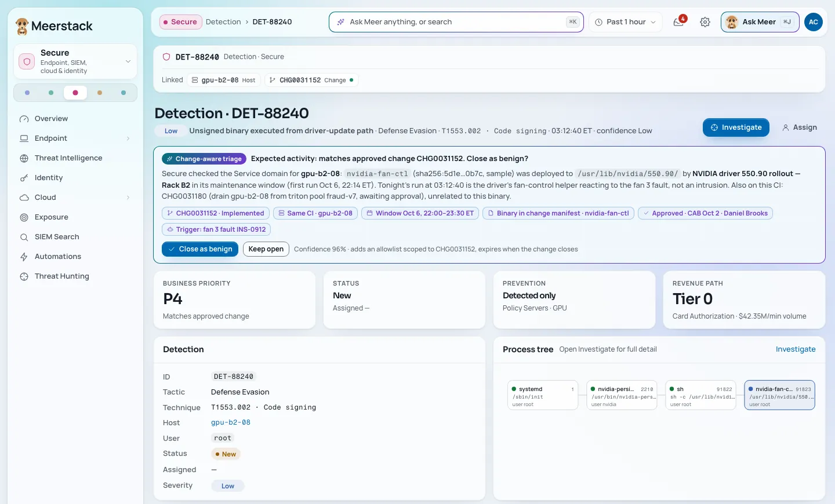Viewport: 835px width, 504px height.
Task: Click the blue Investigate button
Action: coord(736,127)
